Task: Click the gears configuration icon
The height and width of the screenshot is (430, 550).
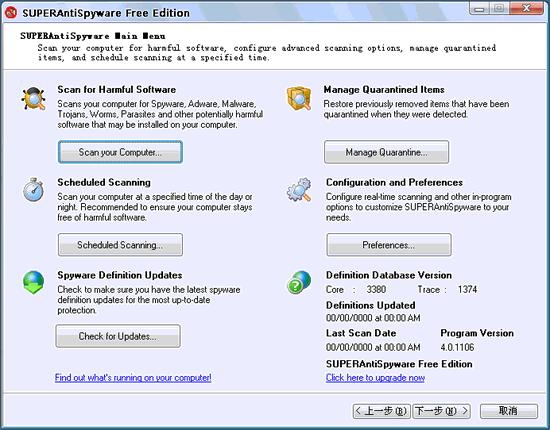Action: tap(299, 190)
